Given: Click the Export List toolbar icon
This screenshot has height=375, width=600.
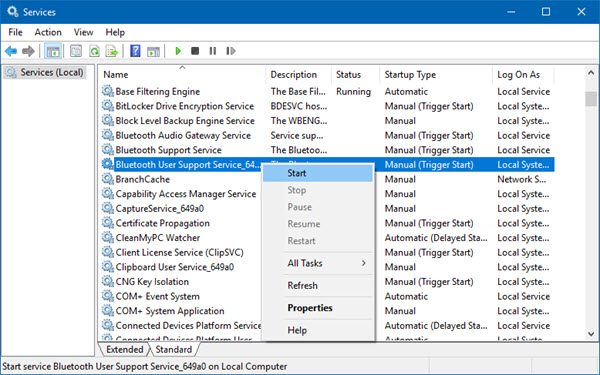Looking at the screenshot, I should coord(112,51).
